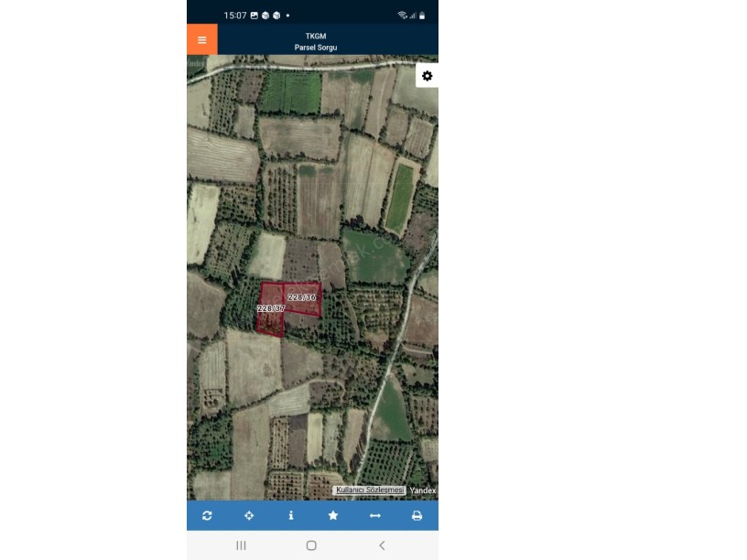Tap the bright green field at top of map
Screen dimensions: 747x560
[x=293, y=92]
